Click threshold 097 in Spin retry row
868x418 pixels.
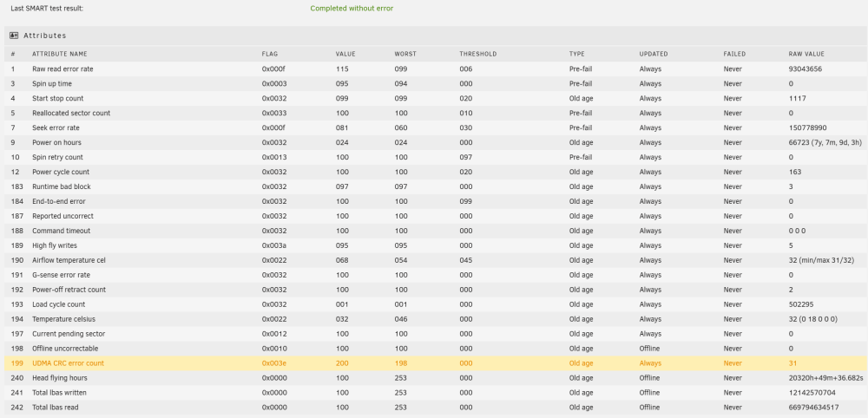click(465, 157)
